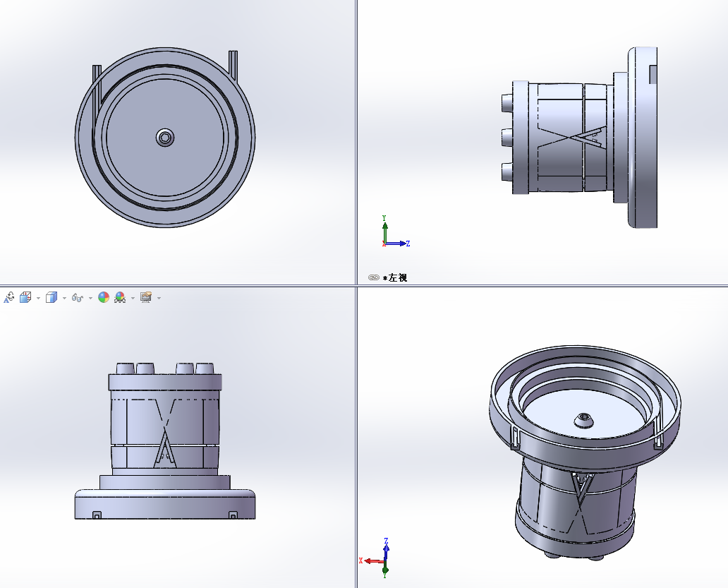Expand the View Settings dropdown arrow
Image resolution: width=728 pixels, height=588 pixels.
click(x=159, y=298)
